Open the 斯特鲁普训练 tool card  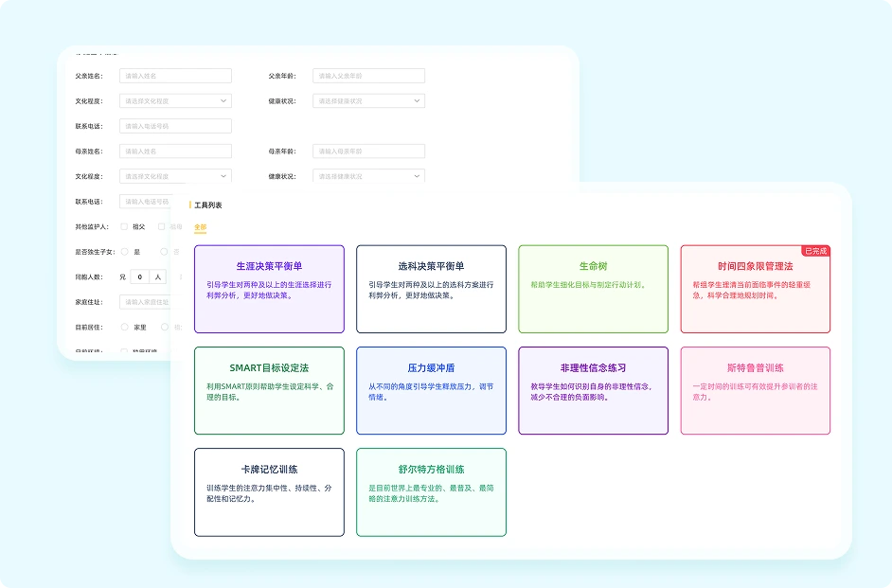pyautogui.click(x=755, y=391)
